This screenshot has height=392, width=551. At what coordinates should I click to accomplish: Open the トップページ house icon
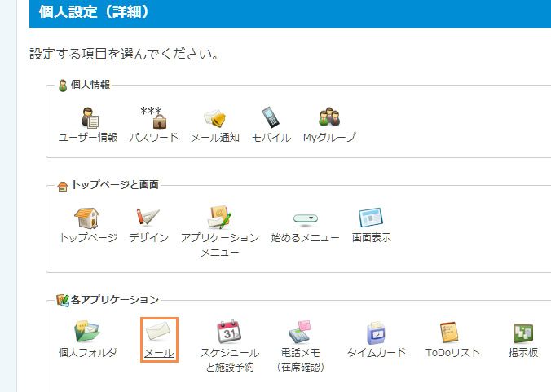[86, 218]
